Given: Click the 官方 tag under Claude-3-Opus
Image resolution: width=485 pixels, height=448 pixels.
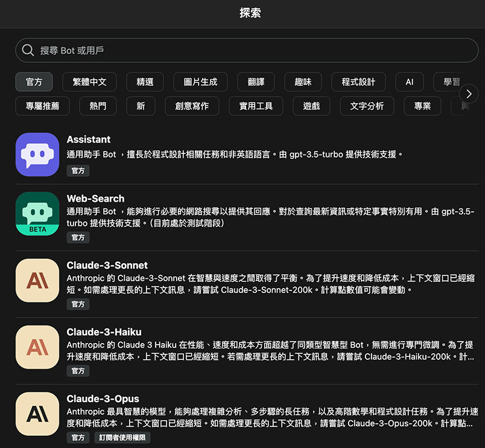Looking at the screenshot, I should pos(78,438).
